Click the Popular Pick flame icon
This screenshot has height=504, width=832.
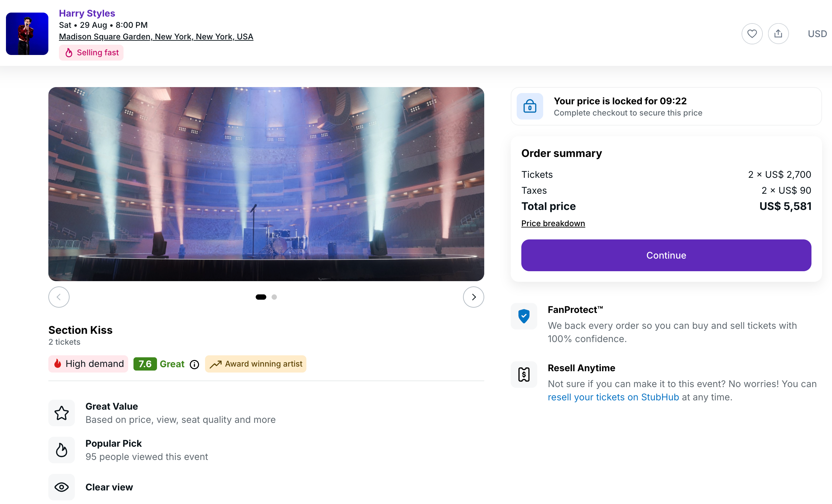click(62, 450)
